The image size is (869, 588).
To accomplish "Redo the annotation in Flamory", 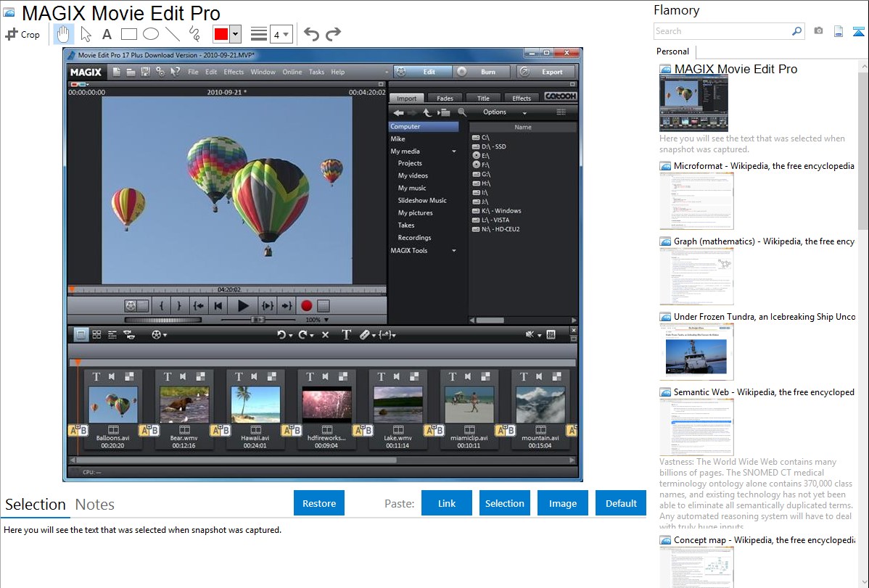I will click(x=333, y=34).
